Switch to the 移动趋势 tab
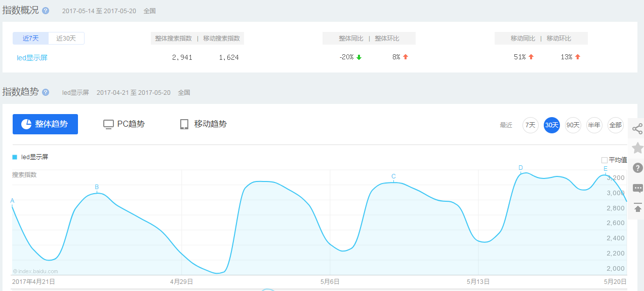Screen dimensions: 644x291 [204, 124]
